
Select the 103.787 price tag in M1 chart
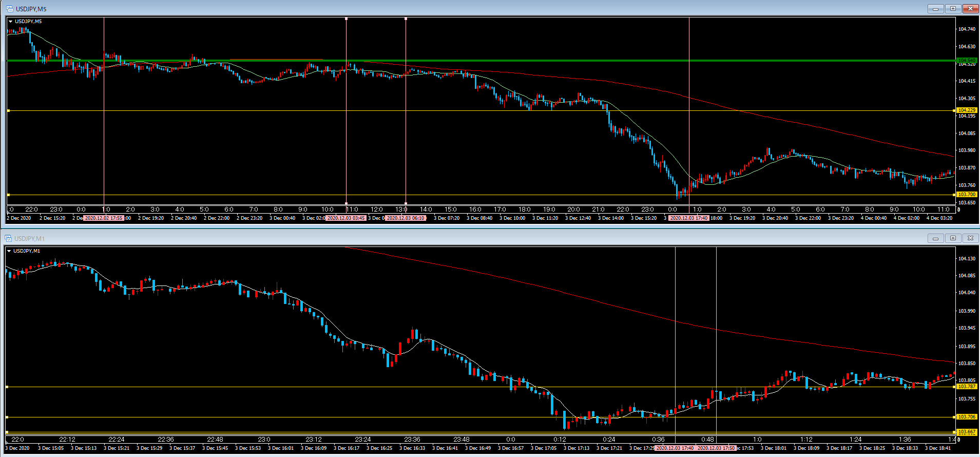(966, 387)
